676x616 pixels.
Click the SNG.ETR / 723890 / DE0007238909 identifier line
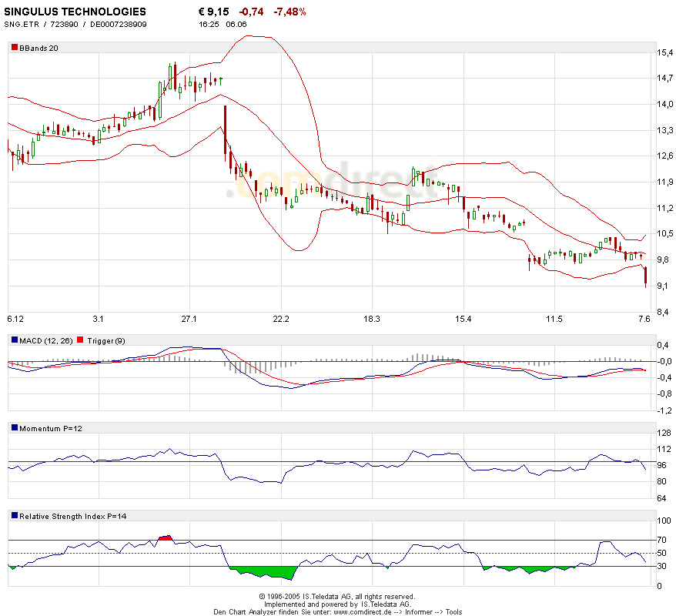click(x=75, y=24)
